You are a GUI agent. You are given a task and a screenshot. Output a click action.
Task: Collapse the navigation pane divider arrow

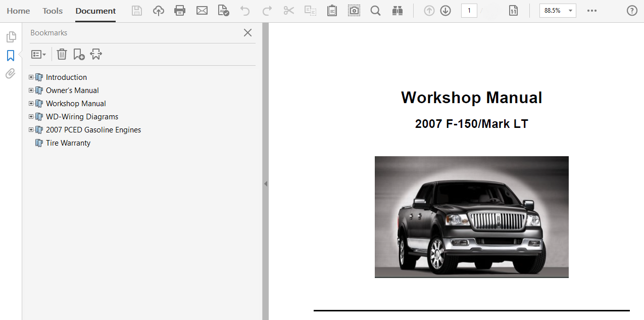(x=266, y=184)
